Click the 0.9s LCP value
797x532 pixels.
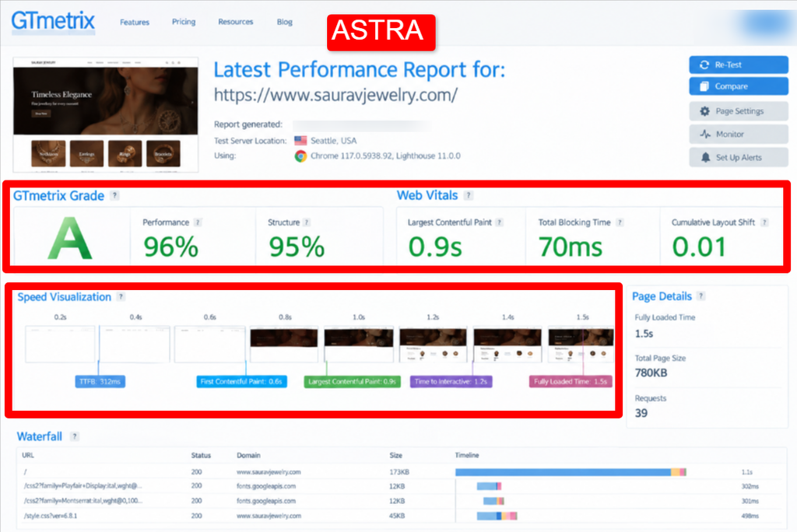tap(435, 247)
